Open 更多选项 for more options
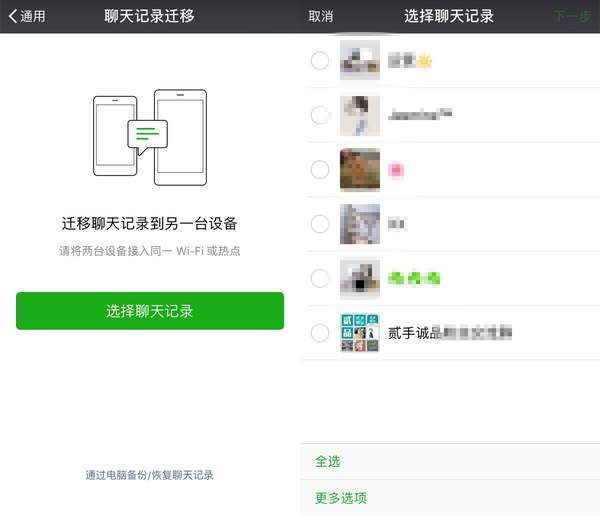 [x=341, y=498]
